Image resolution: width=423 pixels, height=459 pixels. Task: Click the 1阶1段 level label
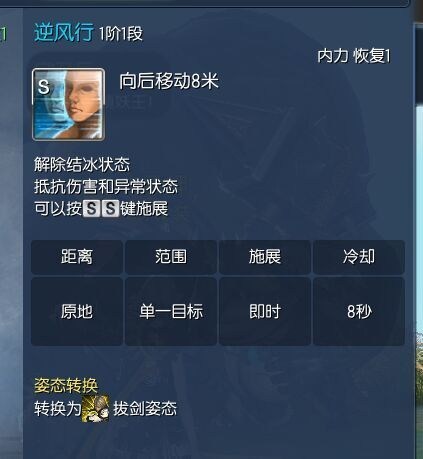[x=121, y=34]
